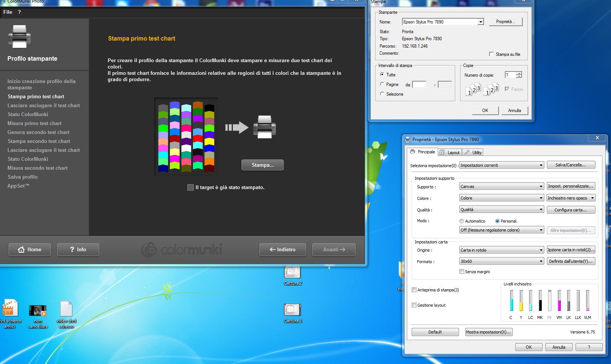Go to the ColorMunki Home screen
The image size is (611, 364).
click(x=30, y=250)
